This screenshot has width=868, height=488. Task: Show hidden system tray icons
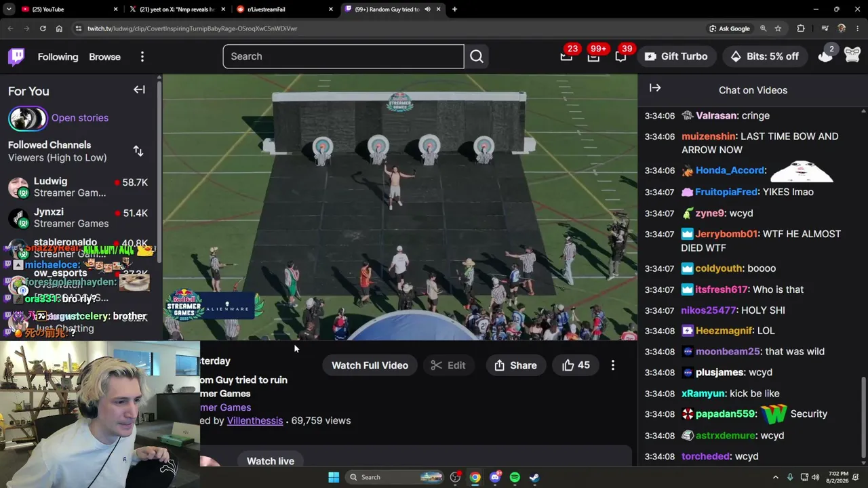[x=776, y=477]
